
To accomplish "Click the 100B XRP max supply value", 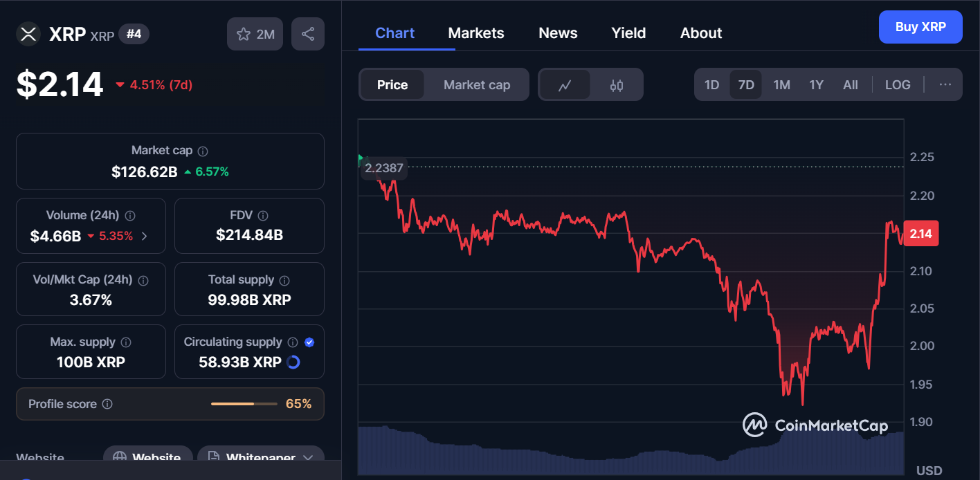I will coord(91,362).
